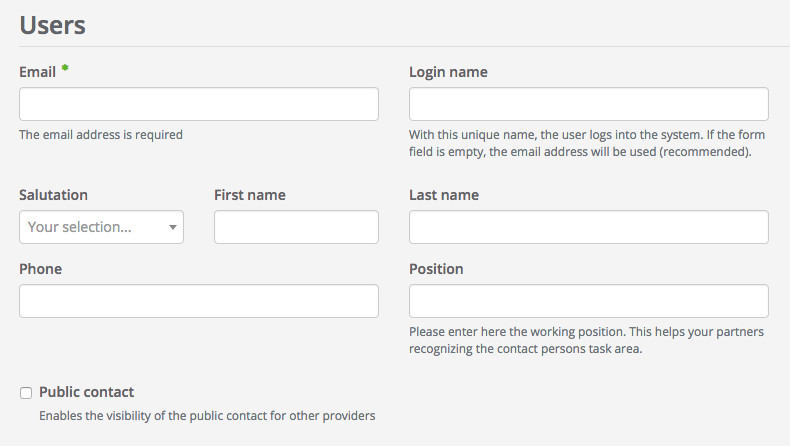Click 'The email address is required' hint
The width and height of the screenshot is (790, 446).
pyautogui.click(x=101, y=134)
